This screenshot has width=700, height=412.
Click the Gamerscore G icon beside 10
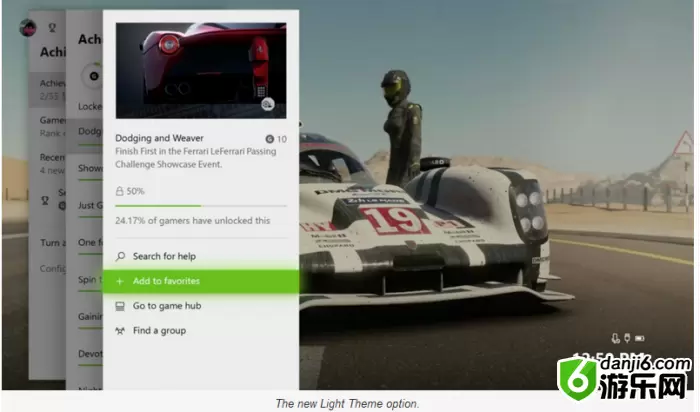coord(269,139)
